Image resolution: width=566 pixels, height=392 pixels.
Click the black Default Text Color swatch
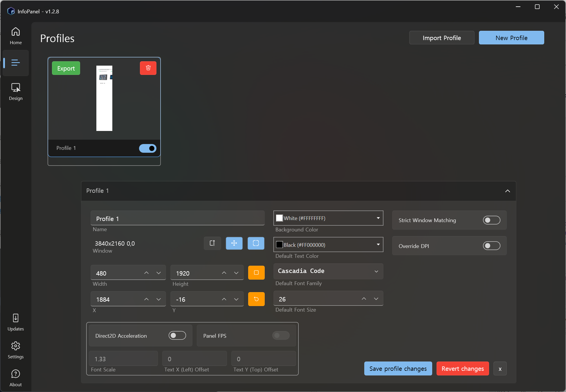coord(279,244)
